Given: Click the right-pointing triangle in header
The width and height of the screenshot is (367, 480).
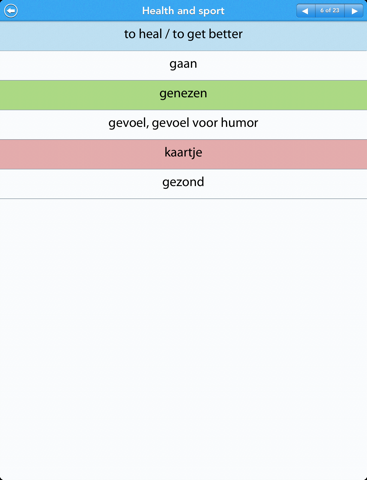Looking at the screenshot, I should (354, 11).
